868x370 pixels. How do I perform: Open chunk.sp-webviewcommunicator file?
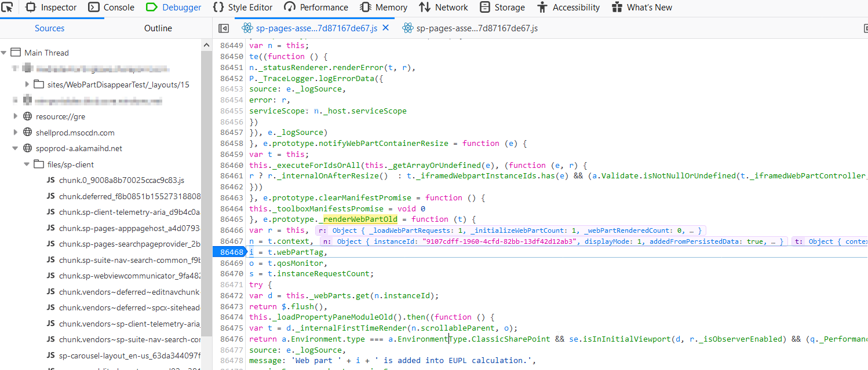[x=130, y=276]
